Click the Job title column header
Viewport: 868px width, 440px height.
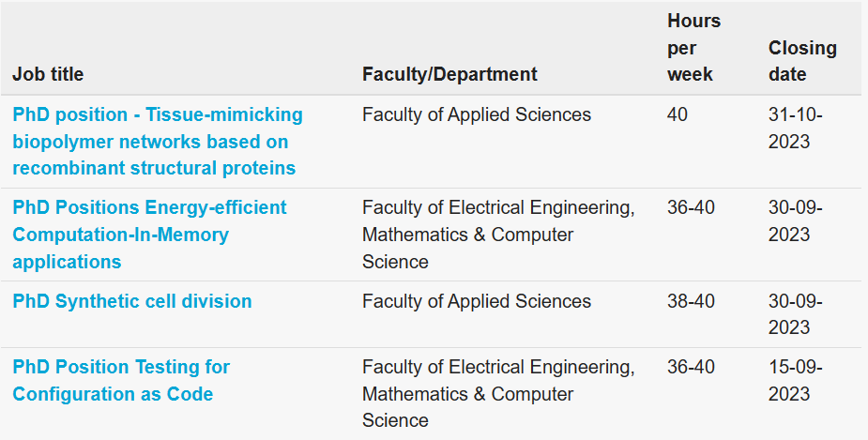pyautogui.click(x=48, y=74)
